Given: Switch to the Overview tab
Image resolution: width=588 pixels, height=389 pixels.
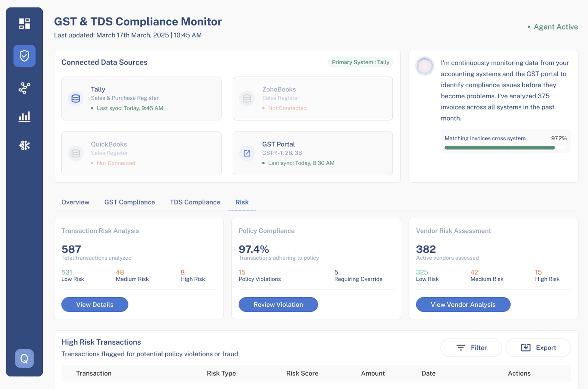Looking at the screenshot, I should point(75,202).
